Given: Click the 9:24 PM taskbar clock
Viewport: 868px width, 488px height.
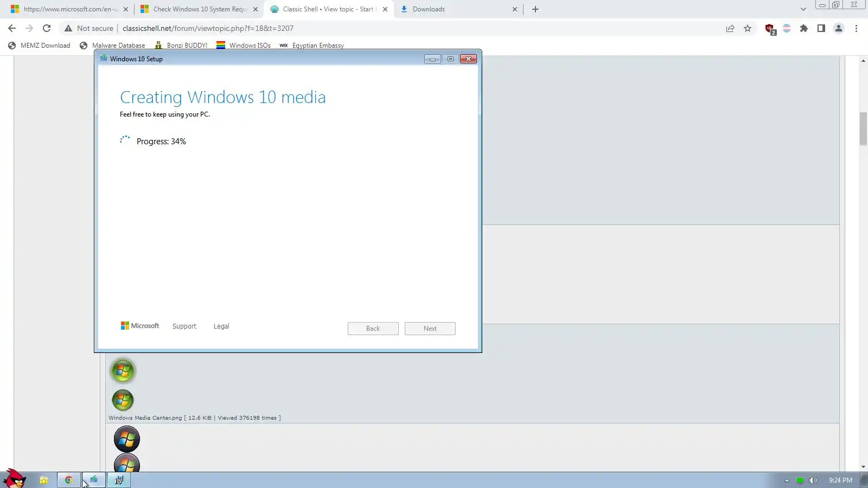Looking at the screenshot, I should pos(840,480).
